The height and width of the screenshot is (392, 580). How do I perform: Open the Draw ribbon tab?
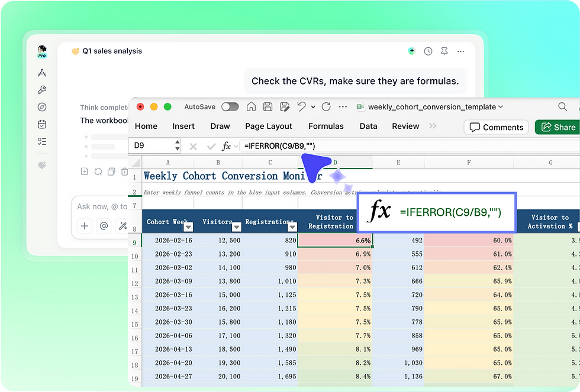[x=220, y=127]
